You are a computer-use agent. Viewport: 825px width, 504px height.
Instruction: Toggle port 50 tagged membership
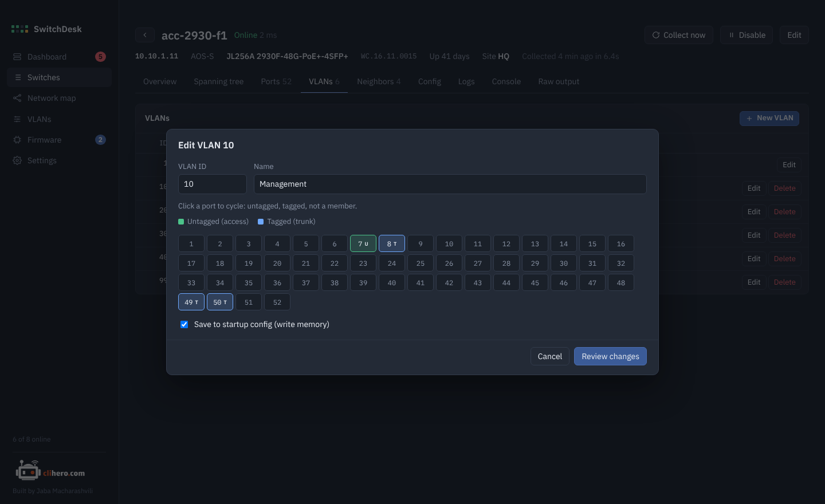click(220, 302)
